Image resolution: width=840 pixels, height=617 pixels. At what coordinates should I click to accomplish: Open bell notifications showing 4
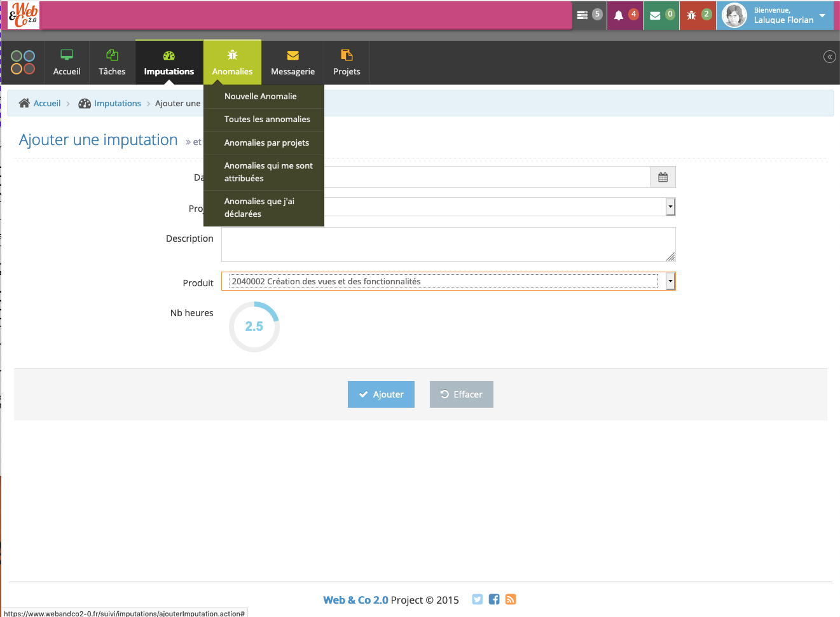point(625,15)
